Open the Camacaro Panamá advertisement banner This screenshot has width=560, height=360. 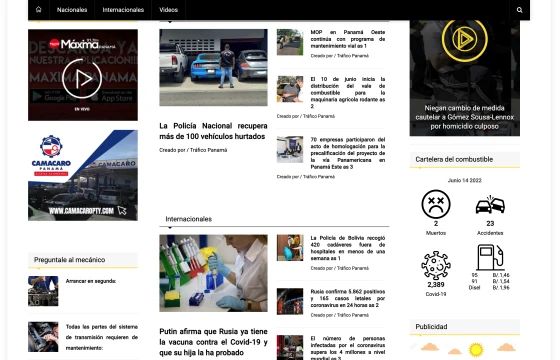(83, 175)
